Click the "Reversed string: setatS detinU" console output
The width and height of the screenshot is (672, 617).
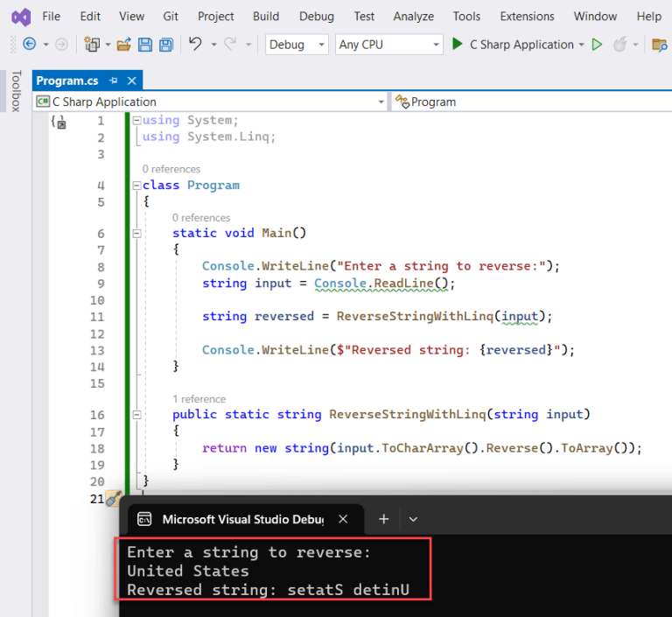click(269, 590)
